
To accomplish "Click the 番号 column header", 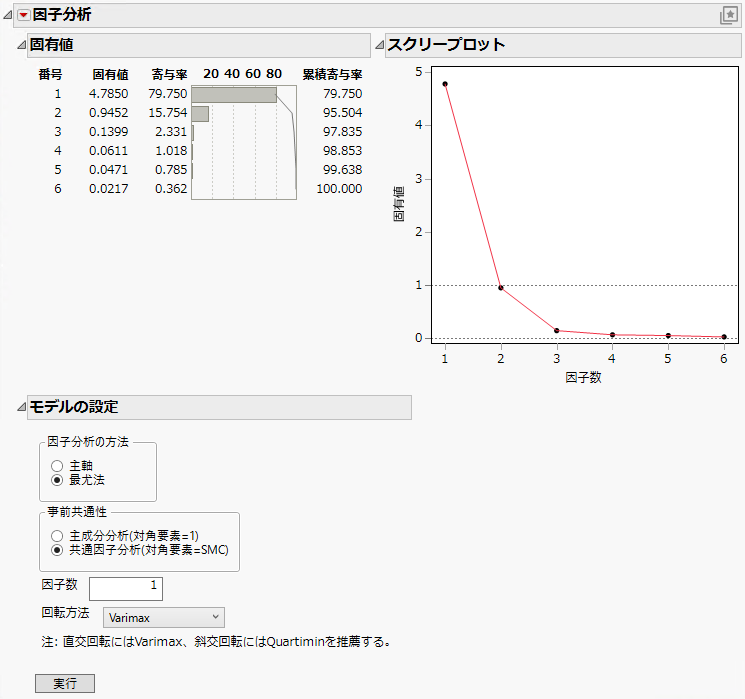I will click(x=50, y=74).
